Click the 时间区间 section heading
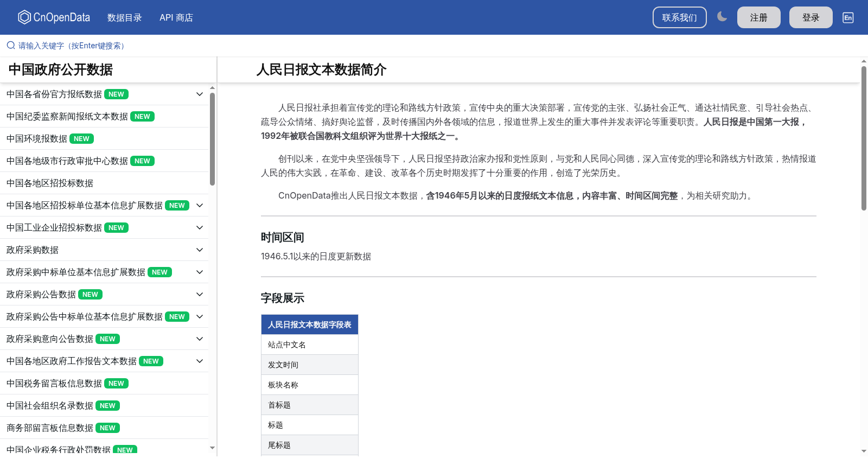Viewport: 868px width, 465px height. coord(282,237)
